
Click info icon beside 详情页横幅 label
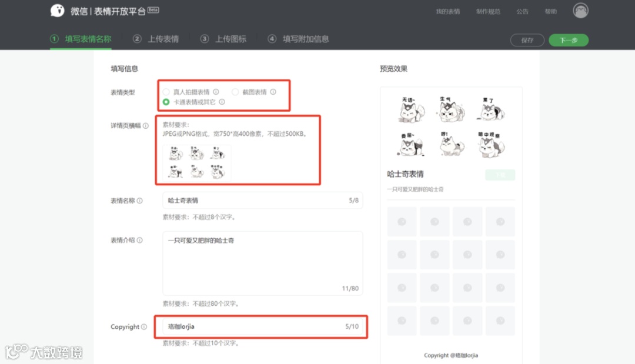point(146,126)
